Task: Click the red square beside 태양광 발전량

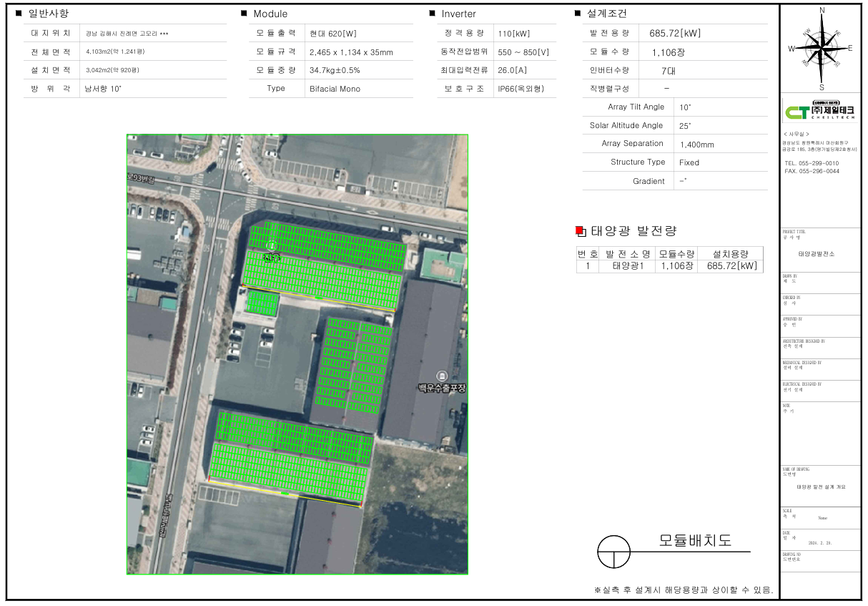Action: coord(580,230)
